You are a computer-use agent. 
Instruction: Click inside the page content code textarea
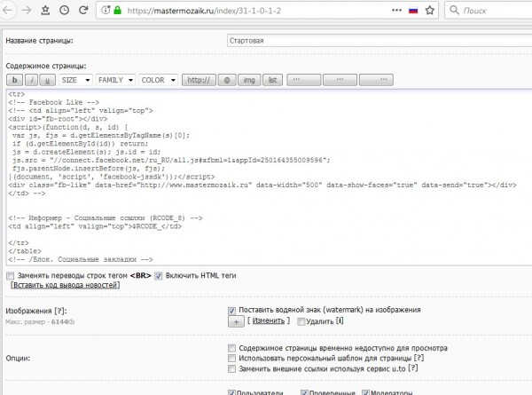pyautogui.click(x=269, y=177)
